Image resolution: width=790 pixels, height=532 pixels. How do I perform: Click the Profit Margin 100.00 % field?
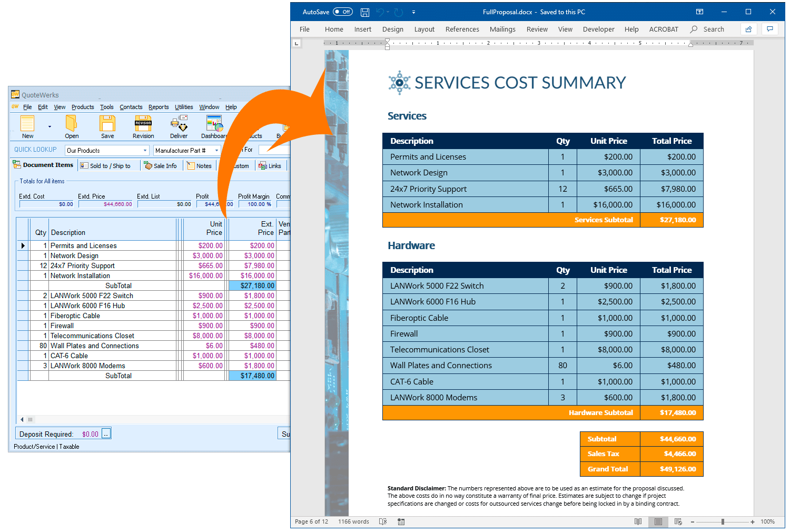(255, 204)
